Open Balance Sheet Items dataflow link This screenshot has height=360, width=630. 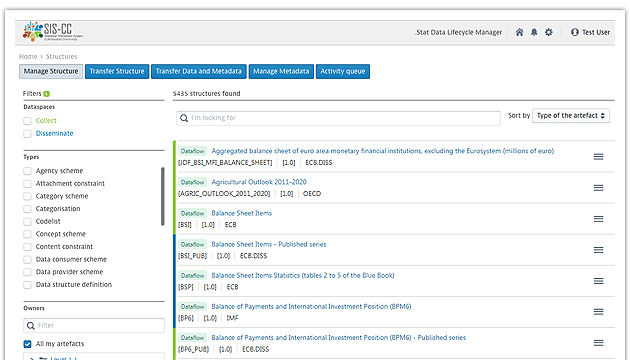[242, 213]
